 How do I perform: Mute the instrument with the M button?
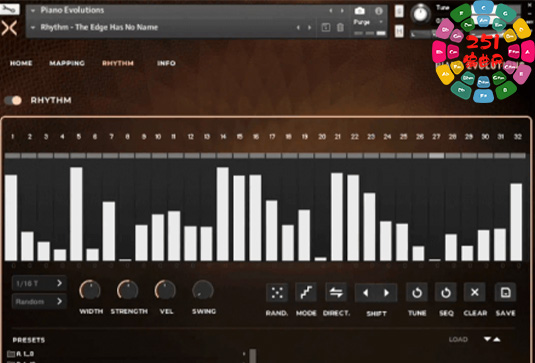click(x=399, y=31)
